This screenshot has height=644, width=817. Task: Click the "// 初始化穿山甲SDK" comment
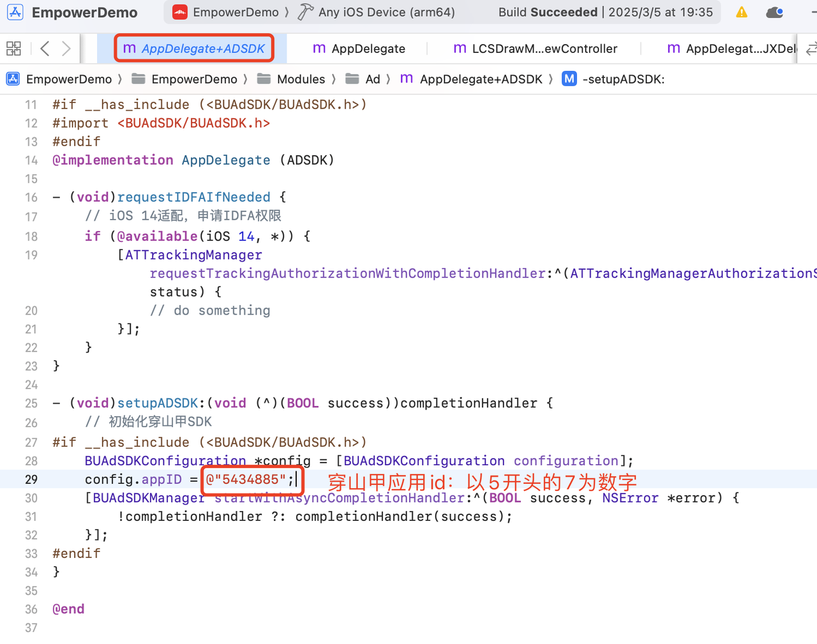[148, 422]
